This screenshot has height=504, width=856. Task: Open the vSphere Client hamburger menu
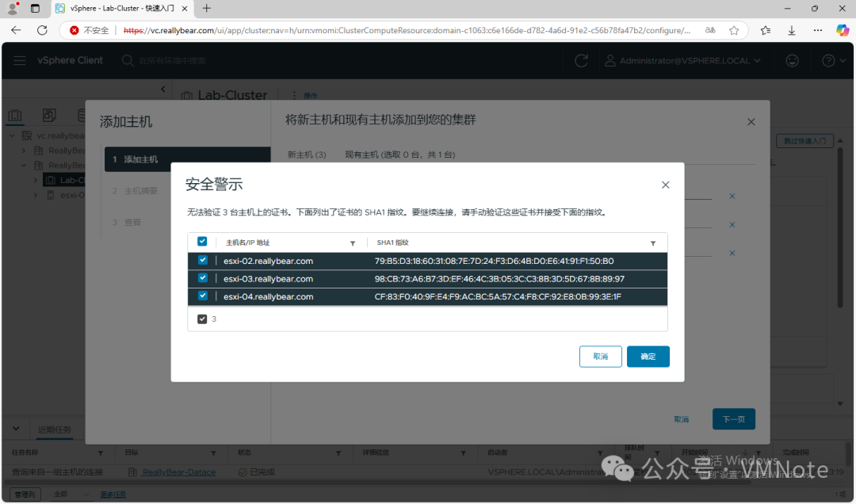point(20,60)
